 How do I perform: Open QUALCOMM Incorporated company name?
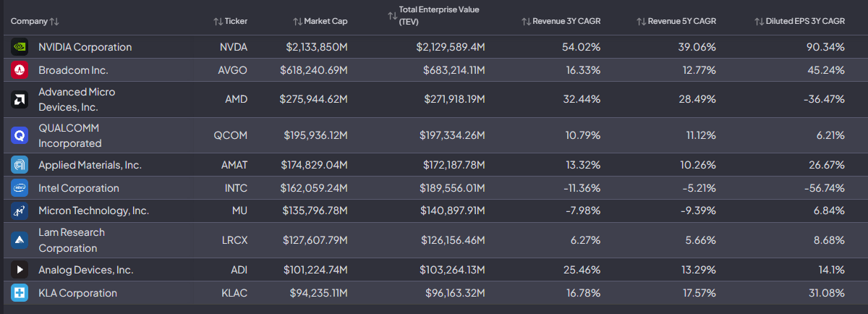(70, 135)
